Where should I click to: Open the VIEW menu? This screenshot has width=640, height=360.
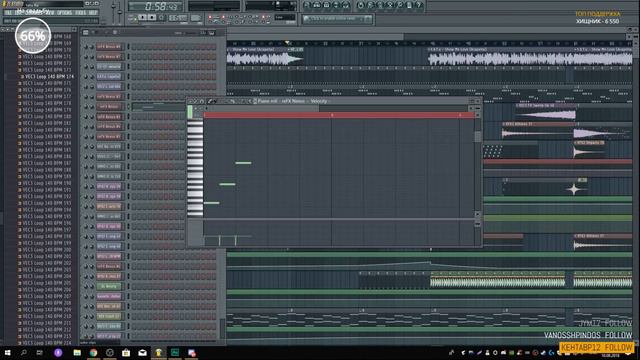[x=50, y=13]
